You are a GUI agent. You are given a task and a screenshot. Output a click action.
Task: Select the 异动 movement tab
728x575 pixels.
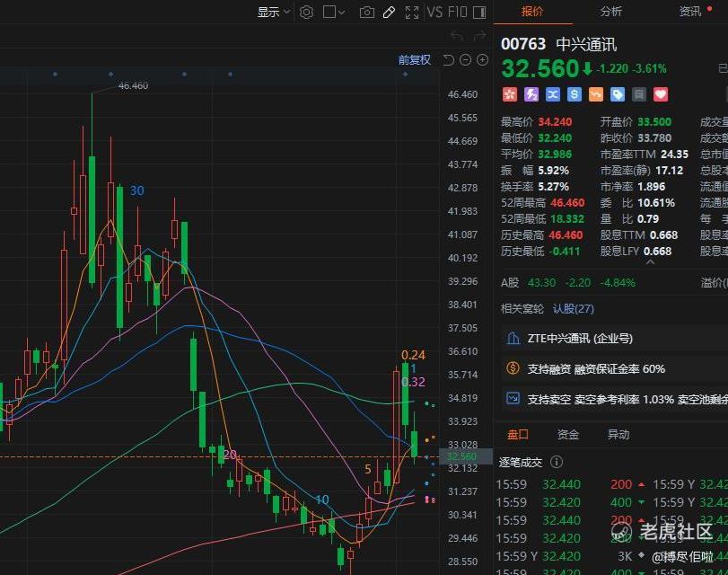618,435
